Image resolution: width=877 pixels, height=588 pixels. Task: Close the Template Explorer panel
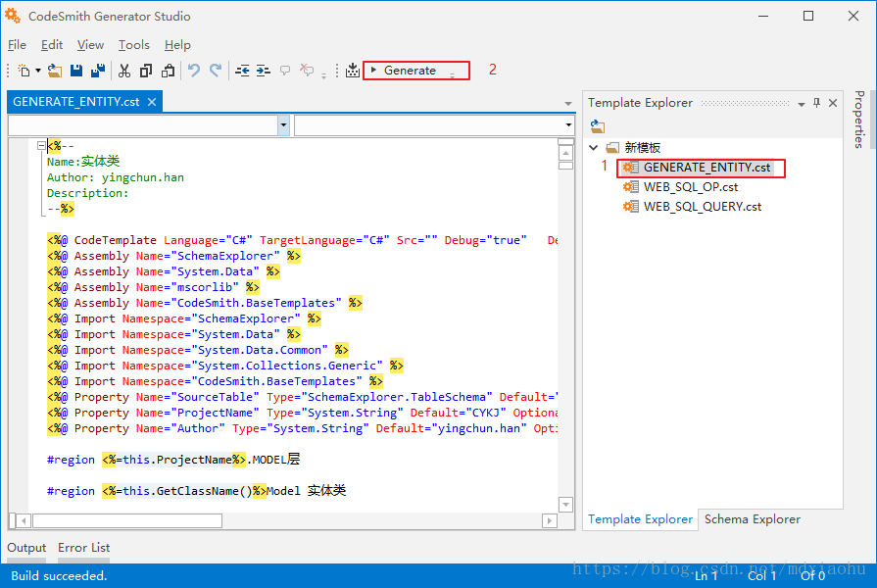click(833, 103)
